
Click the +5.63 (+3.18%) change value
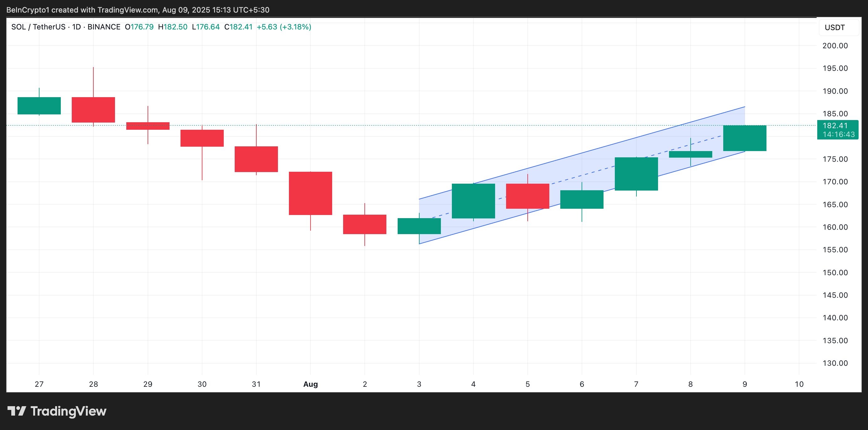284,27
